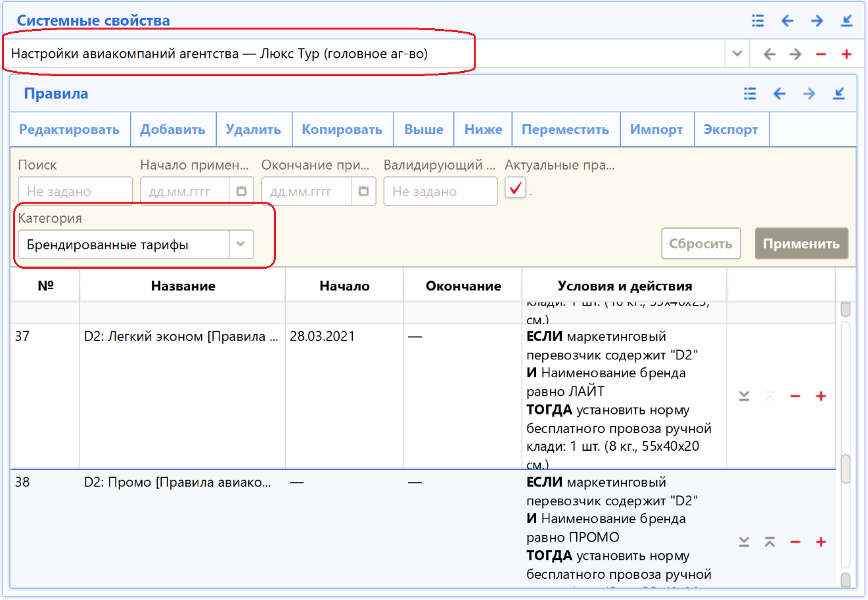Screen dimensions: 868x600
Task: Click red minus icon beside agency settings dropdown
Action: (x=821, y=55)
